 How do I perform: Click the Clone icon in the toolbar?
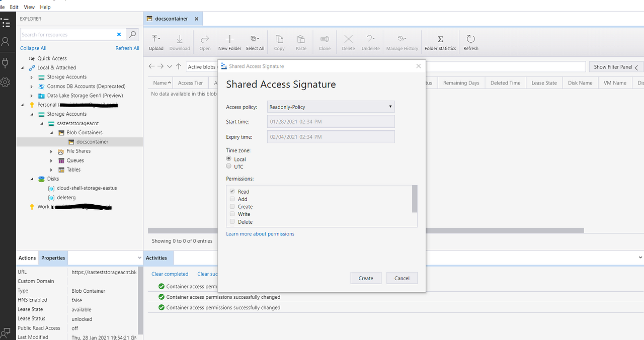(x=324, y=42)
